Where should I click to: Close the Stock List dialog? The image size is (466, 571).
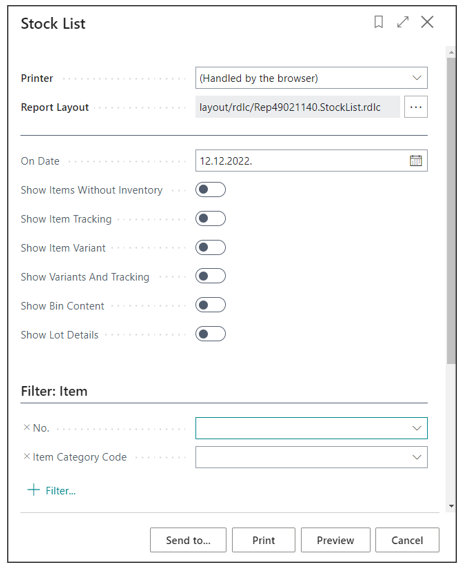click(427, 22)
